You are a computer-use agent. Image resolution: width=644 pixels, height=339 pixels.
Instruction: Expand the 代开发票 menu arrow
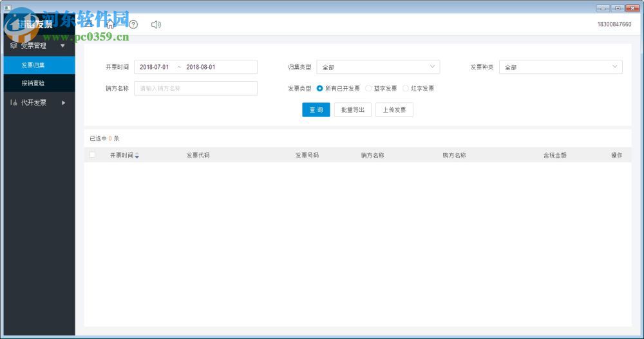click(63, 103)
